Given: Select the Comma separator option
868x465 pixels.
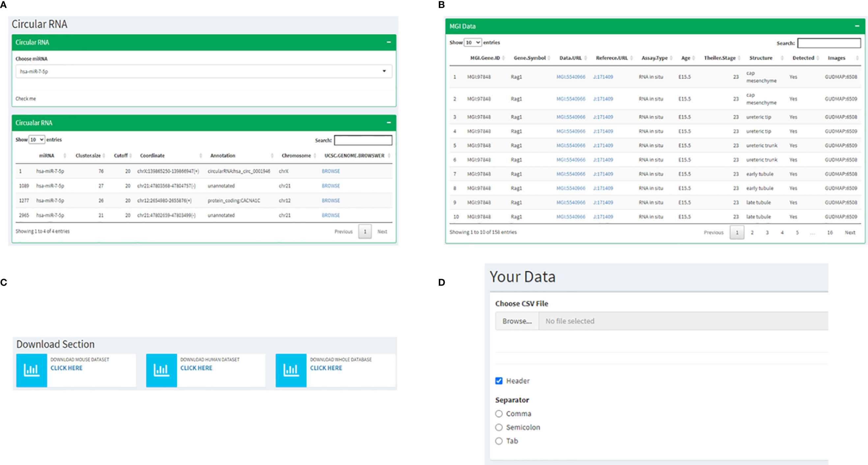Looking at the screenshot, I should tap(499, 413).
